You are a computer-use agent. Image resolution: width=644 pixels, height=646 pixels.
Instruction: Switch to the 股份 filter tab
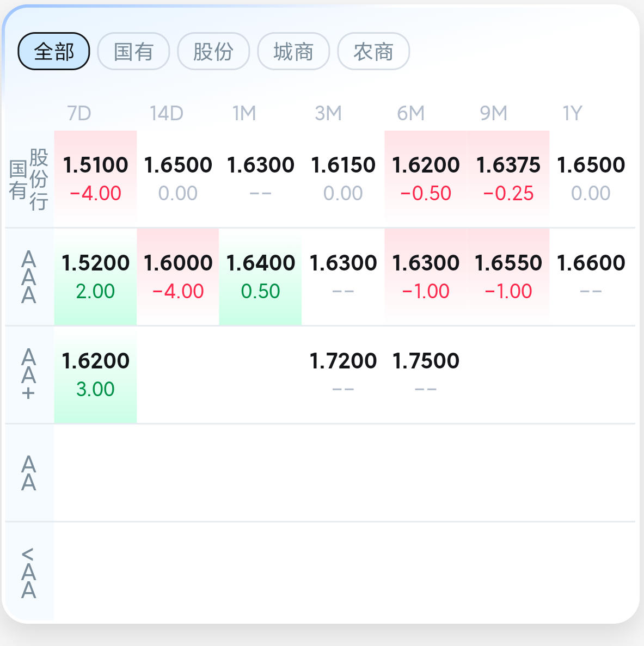click(x=213, y=52)
